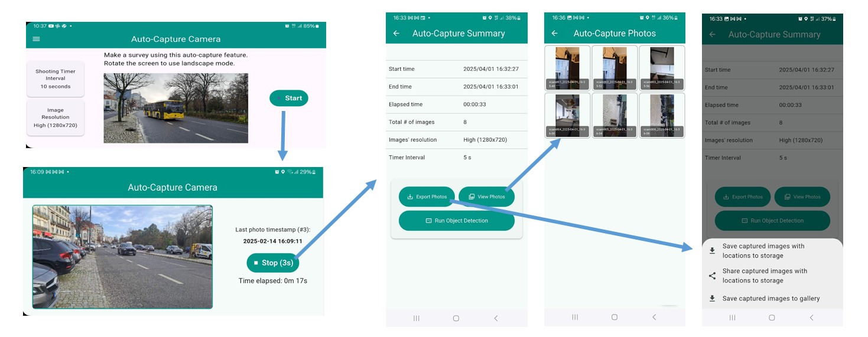Choose Save captured images with locations to storage
The image size is (868, 337).
[x=763, y=251]
